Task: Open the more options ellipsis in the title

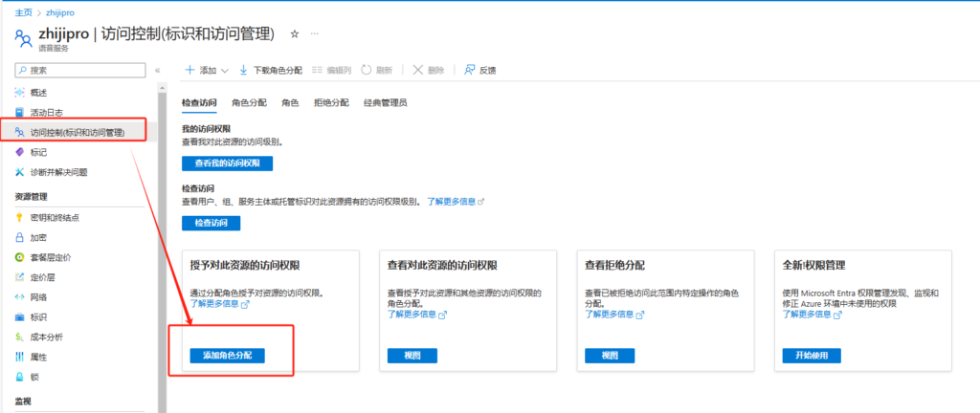Action: (x=314, y=33)
